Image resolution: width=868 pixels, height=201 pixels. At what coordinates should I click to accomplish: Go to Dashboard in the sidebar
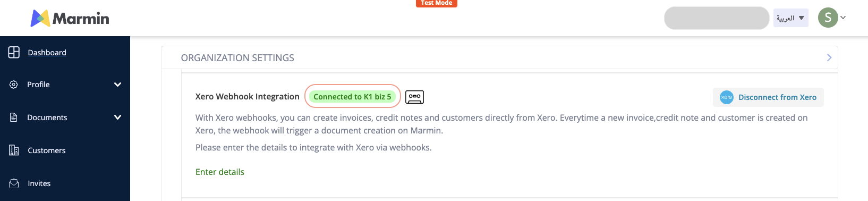pyautogui.click(x=47, y=53)
